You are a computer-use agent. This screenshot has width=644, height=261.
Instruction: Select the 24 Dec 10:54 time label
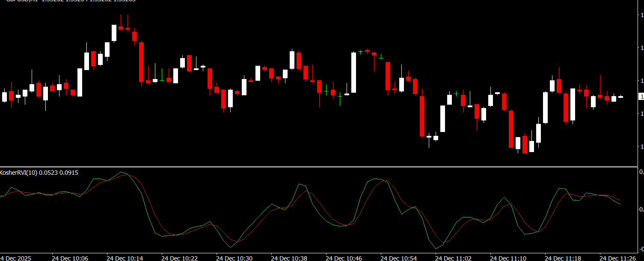tap(398, 258)
